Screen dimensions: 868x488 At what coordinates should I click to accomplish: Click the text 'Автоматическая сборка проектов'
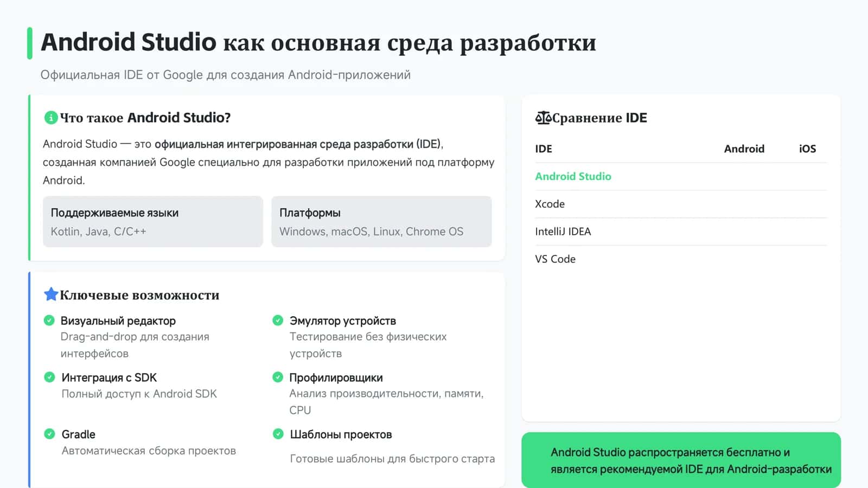[149, 451]
